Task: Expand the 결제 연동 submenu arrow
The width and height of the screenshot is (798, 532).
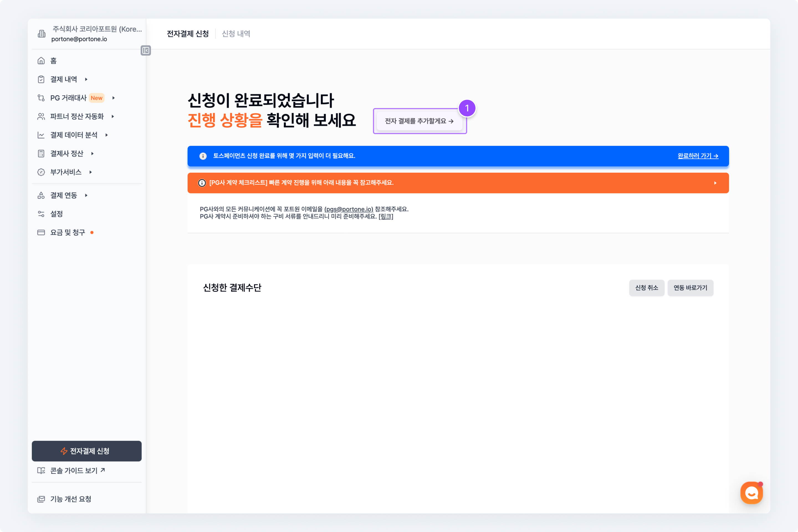Action: (86, 195)
